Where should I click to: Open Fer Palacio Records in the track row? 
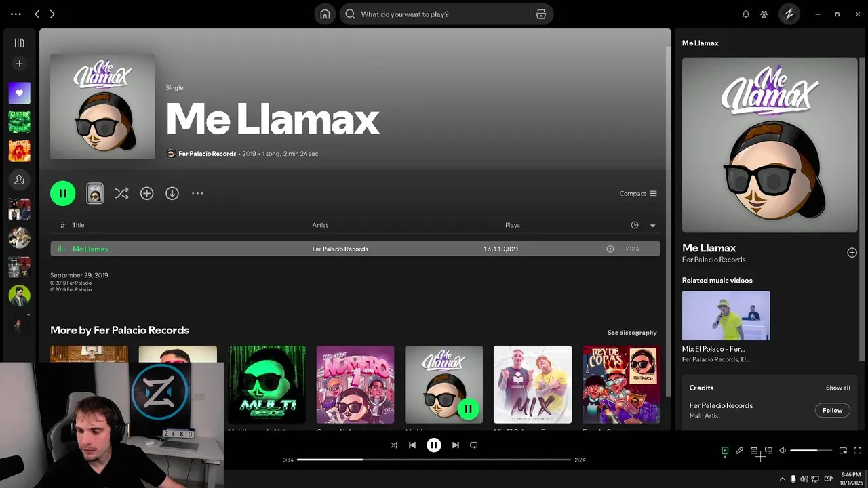(x=340, y=249)
